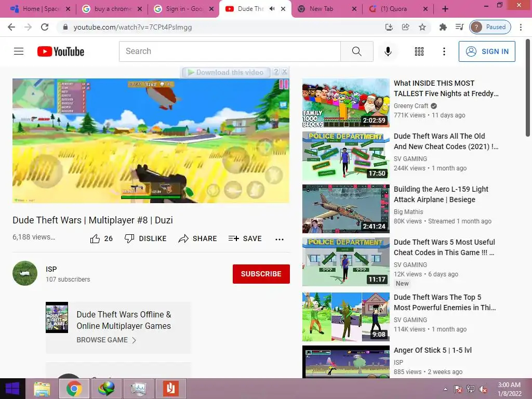Close the download video overlay
Viewport: 532px width, 399px height.
pos(285,72)
